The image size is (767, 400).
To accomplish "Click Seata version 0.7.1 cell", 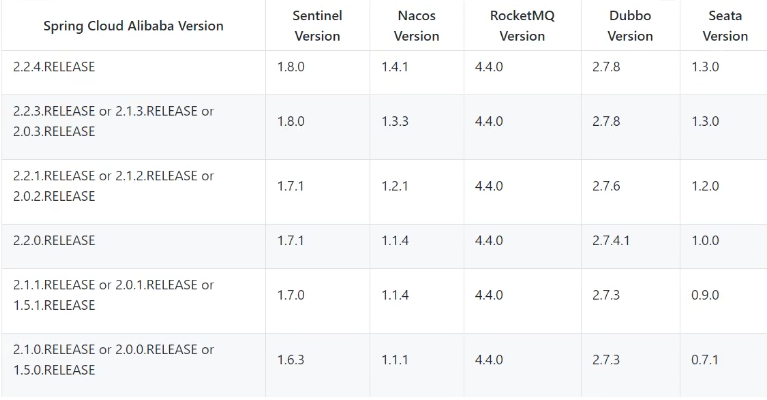I will tap(704, 360).
